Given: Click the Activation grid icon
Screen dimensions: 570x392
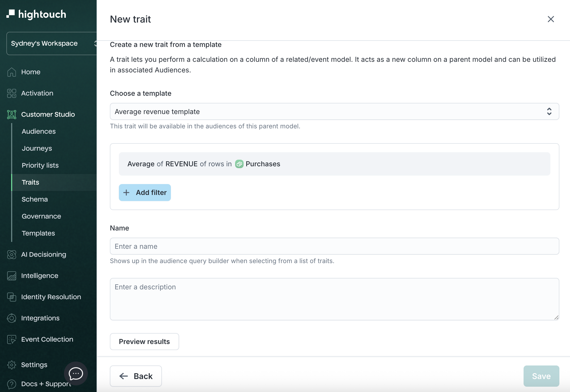Looking at the screenshot, I should tap(12, 93).
